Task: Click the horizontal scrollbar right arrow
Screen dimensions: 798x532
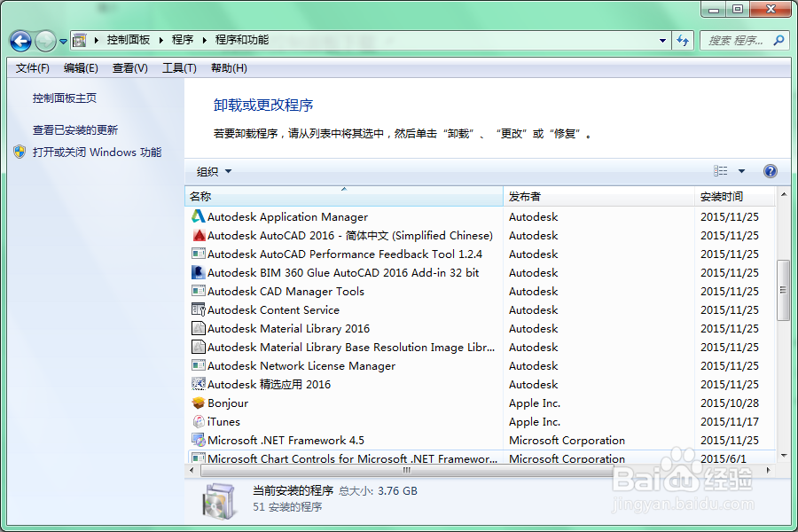Action: (x=769, y=471)
